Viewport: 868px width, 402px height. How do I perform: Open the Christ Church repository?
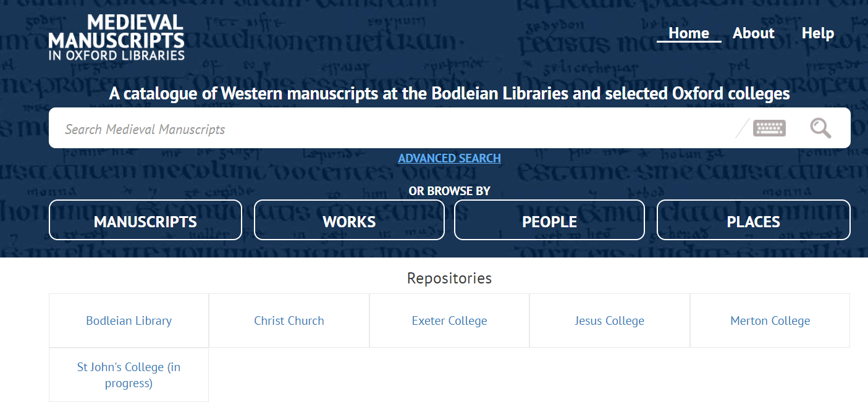coord(289,320)
